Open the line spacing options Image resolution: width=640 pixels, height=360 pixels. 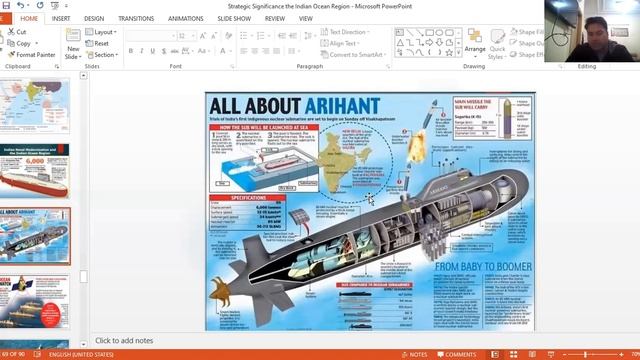pyautogui.click(x=310, y=36)
